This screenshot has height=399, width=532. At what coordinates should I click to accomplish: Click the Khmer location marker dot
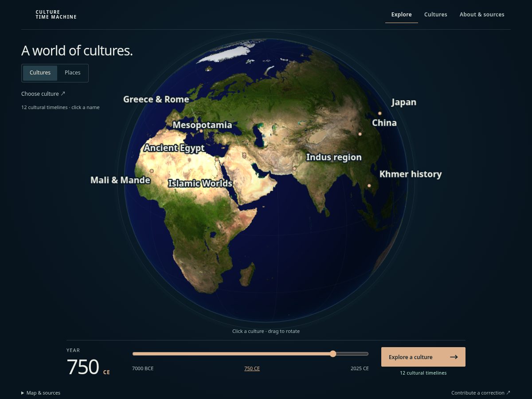pyautogui.click(x=369, y=186)
